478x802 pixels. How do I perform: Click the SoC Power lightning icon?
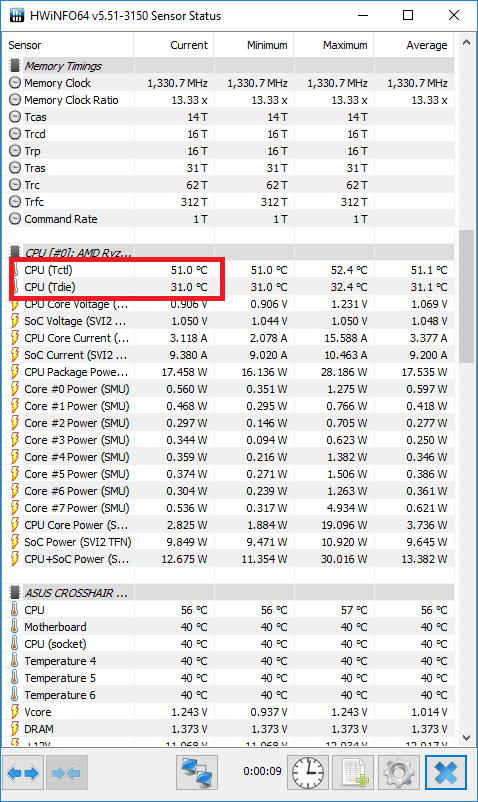pos(15,542)
